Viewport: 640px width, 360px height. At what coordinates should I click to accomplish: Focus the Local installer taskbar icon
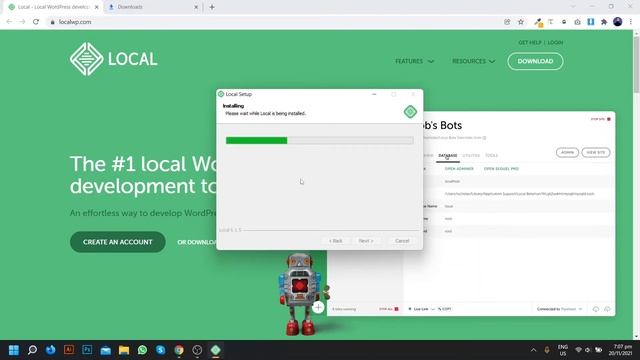216,350
